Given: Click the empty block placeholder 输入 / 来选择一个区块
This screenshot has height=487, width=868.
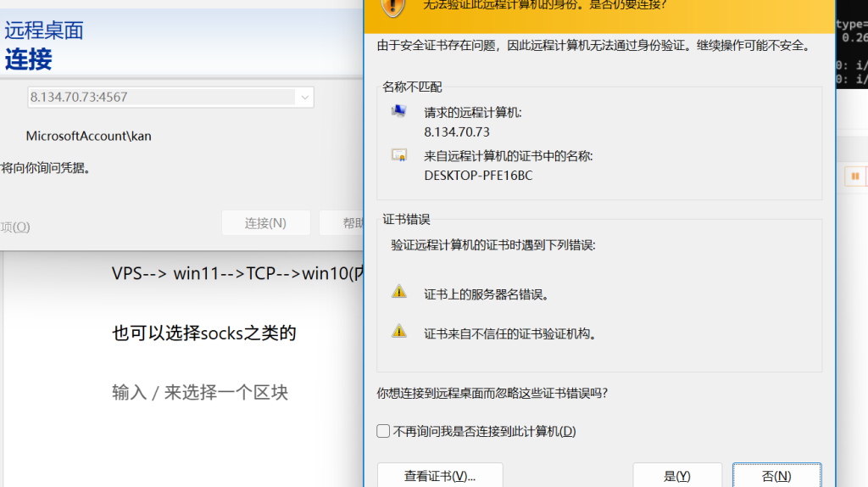Looking at the screenshot, I should tap(200, 393).
